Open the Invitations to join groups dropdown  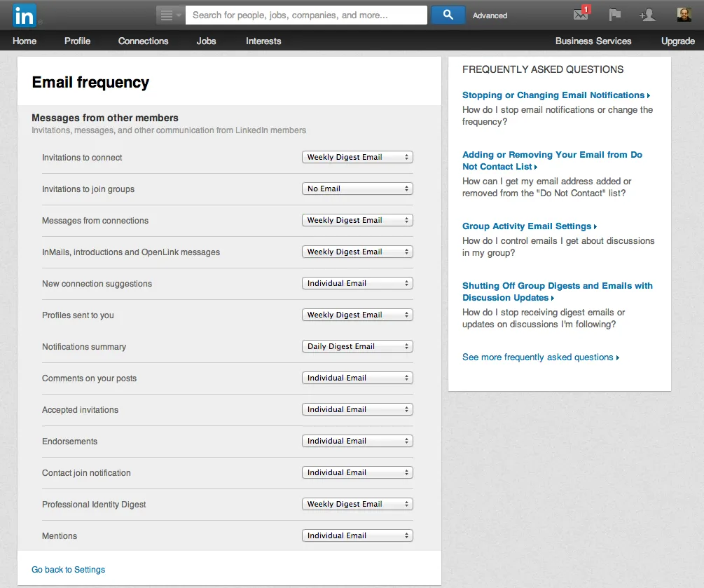coord(357,189)
